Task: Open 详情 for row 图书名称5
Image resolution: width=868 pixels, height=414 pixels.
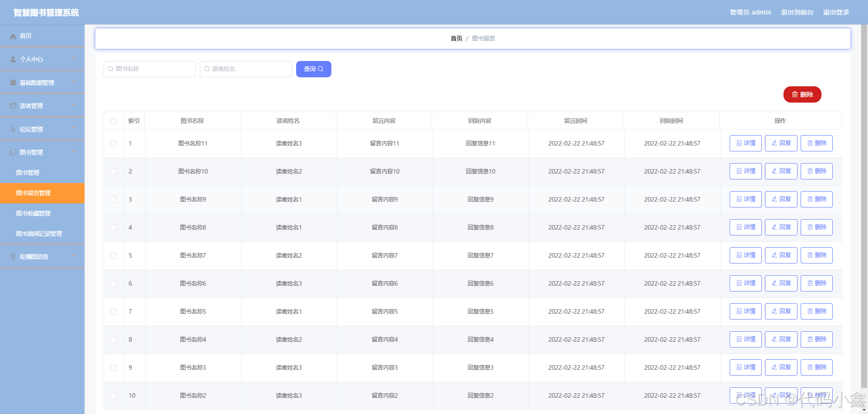Action: coord(745,311)
